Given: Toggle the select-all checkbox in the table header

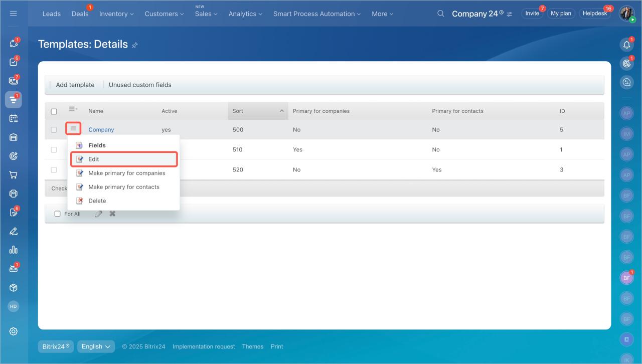Looking at the screenshot, I should pos(54,111).
